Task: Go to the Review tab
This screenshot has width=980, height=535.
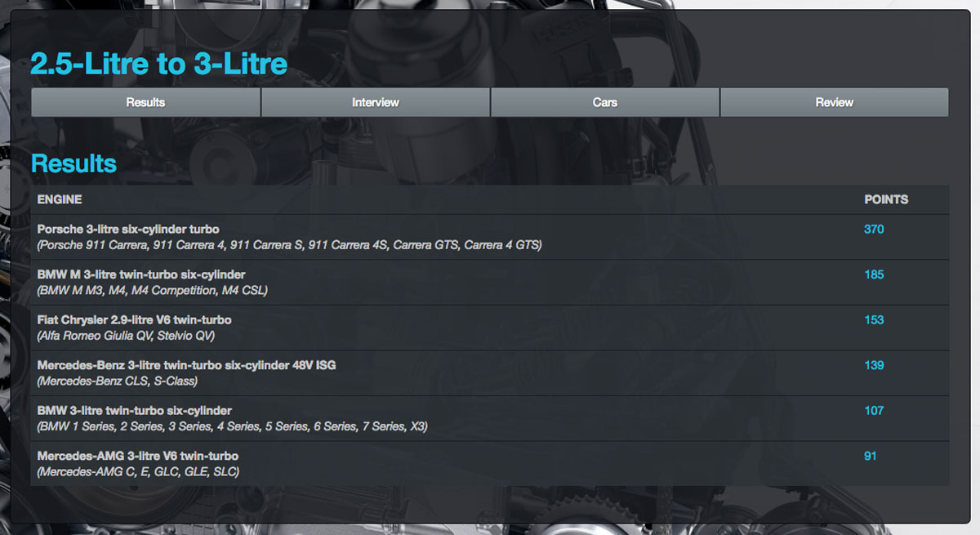Action: pyautogui.click(x=834, y=102)
